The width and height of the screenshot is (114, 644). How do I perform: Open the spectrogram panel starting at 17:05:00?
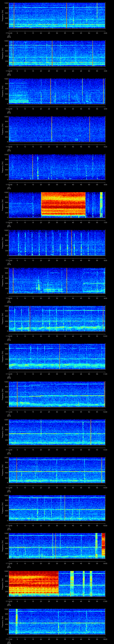click(x=57, y=167)
